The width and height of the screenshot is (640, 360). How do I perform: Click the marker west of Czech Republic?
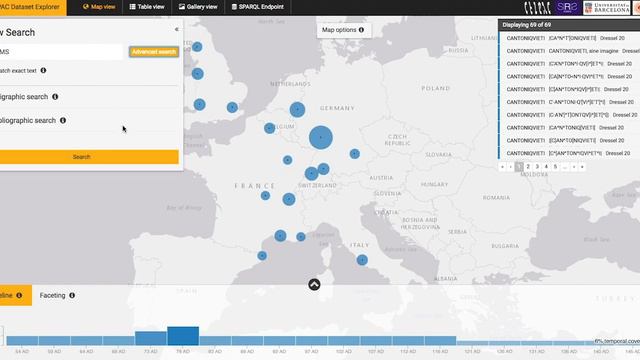point(355,154)
